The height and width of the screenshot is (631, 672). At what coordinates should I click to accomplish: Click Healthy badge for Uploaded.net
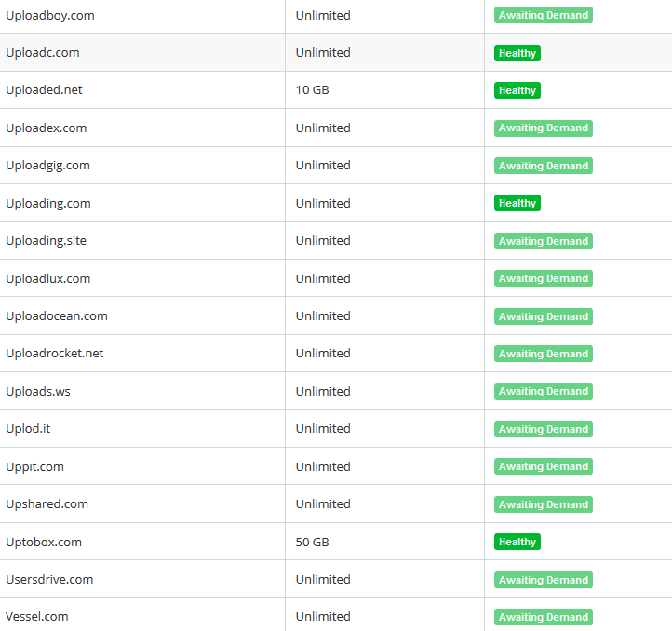tap(517, 90)
